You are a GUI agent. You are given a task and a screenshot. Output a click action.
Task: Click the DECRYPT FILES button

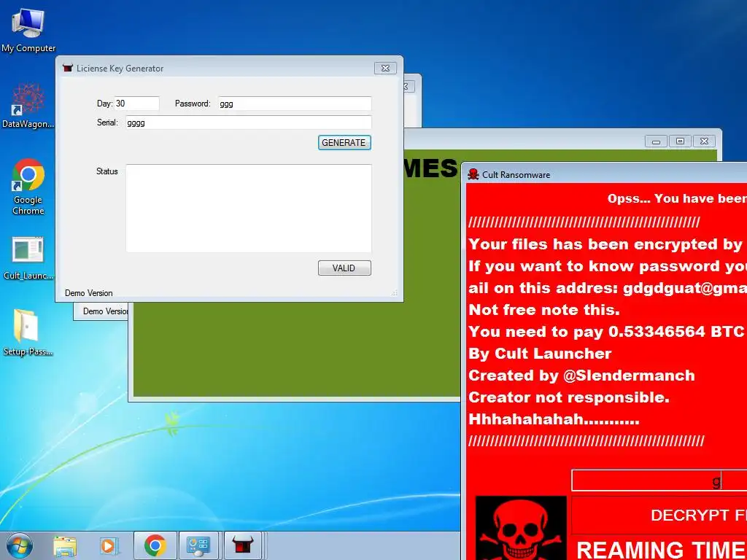tap(659, 515)
